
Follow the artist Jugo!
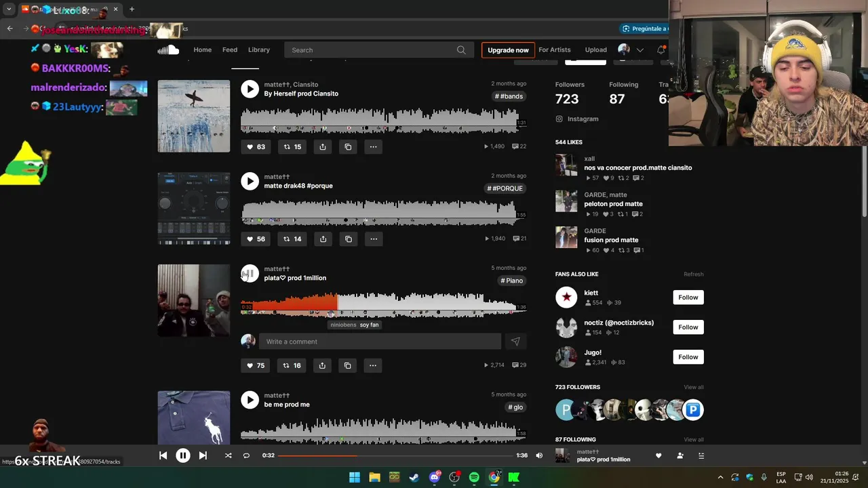688,357
